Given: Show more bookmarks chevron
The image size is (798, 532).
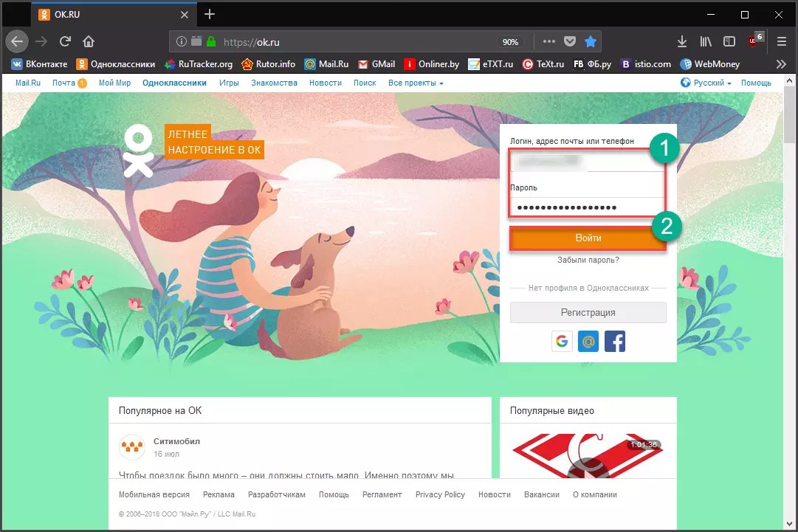Looking at the screenshot, I should (x=781, y=64).
